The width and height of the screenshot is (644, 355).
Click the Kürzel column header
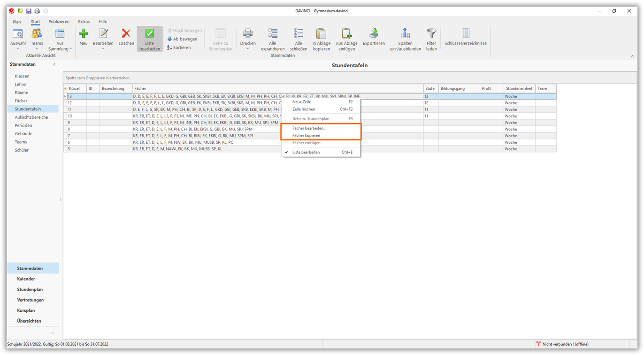pyautogui.click(x=74, y=88)
